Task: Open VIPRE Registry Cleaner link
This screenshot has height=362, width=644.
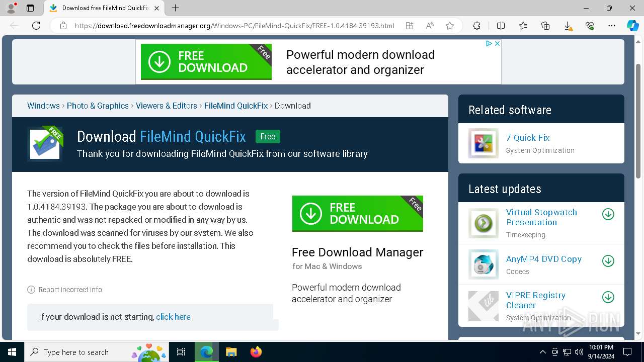Action: pos(536,300)
